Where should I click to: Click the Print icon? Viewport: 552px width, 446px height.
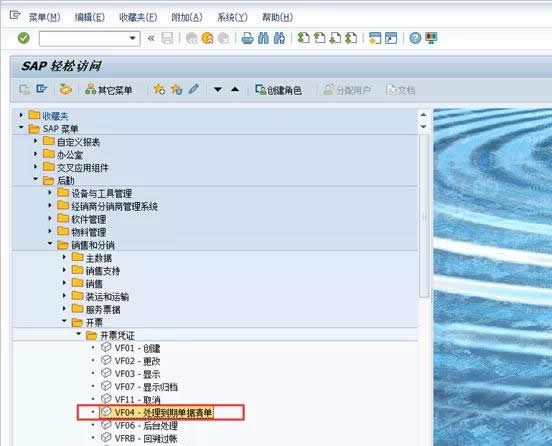(x=247, y=38)
